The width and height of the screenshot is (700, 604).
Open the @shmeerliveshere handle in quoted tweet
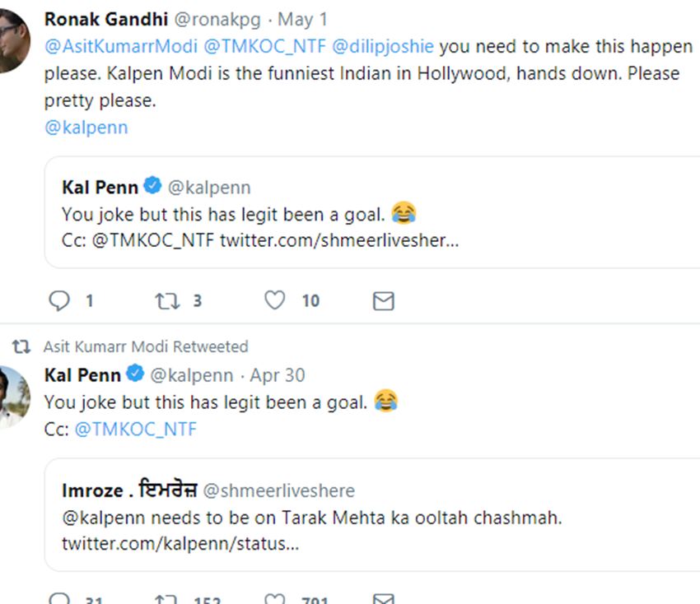[279, 491]
